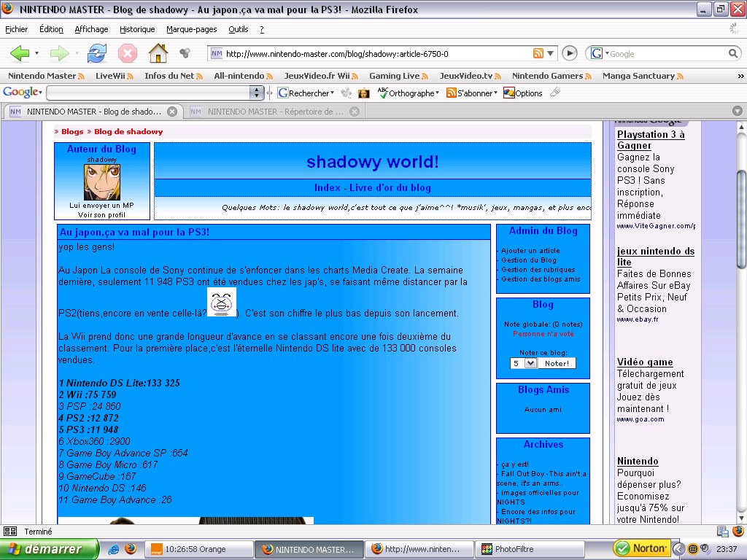Click the laughing emoticon in the article
The image size is (747, 560).
(222, 302)
